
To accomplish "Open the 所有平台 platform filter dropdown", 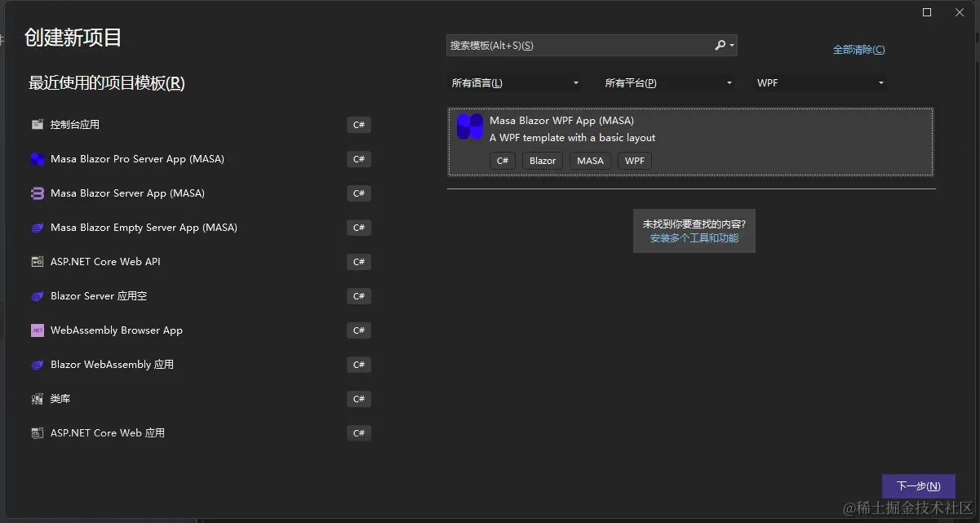I will coord(668,83).
